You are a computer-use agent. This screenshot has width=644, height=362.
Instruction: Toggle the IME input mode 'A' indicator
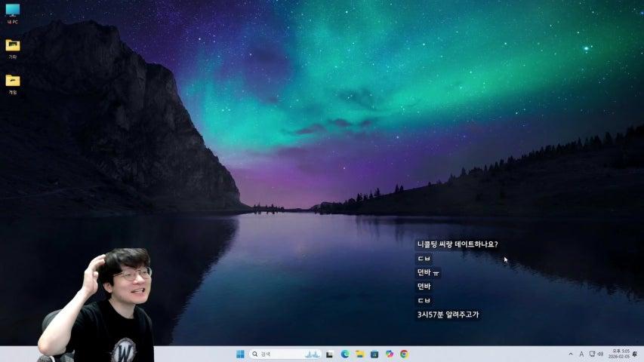click(581, 354)
